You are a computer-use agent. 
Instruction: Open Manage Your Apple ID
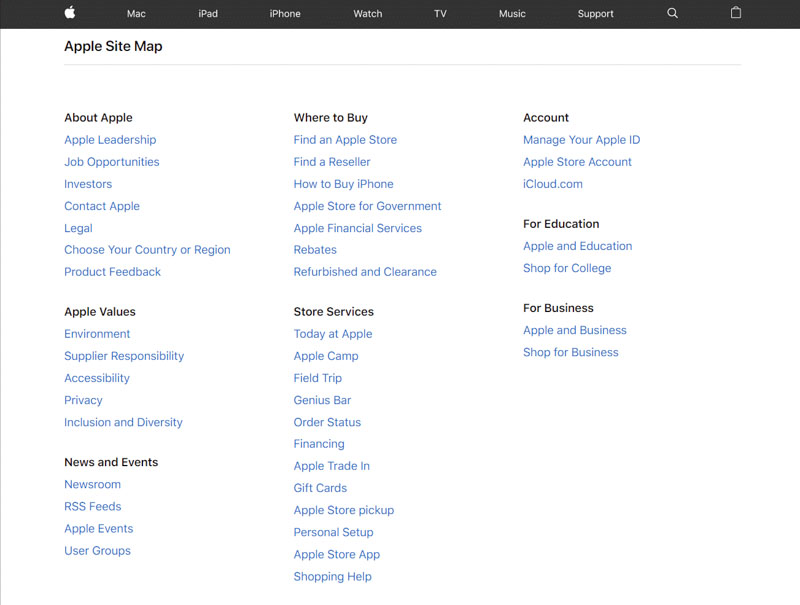point(581,139)
